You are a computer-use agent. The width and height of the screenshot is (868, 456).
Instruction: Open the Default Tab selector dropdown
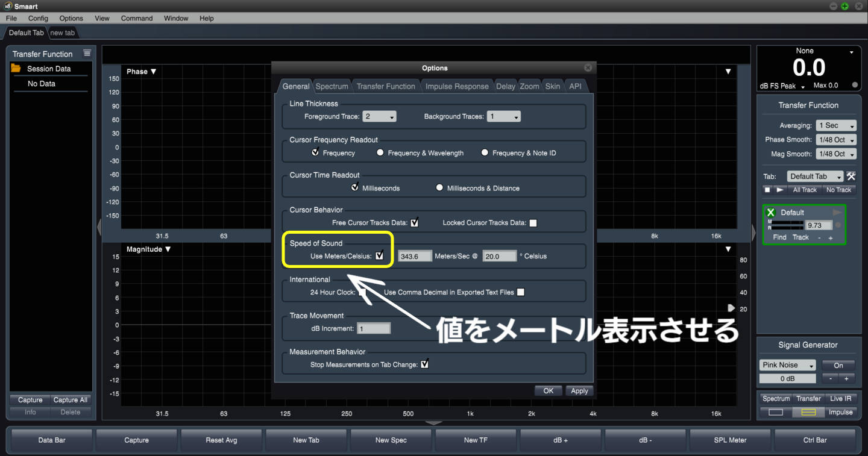816,176
